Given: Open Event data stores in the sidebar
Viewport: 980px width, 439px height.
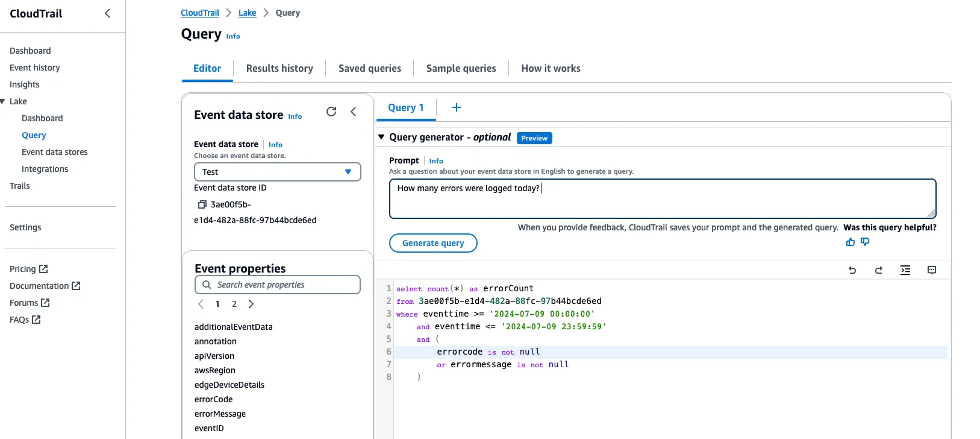Looking at the screenshot, I should 55,152.
